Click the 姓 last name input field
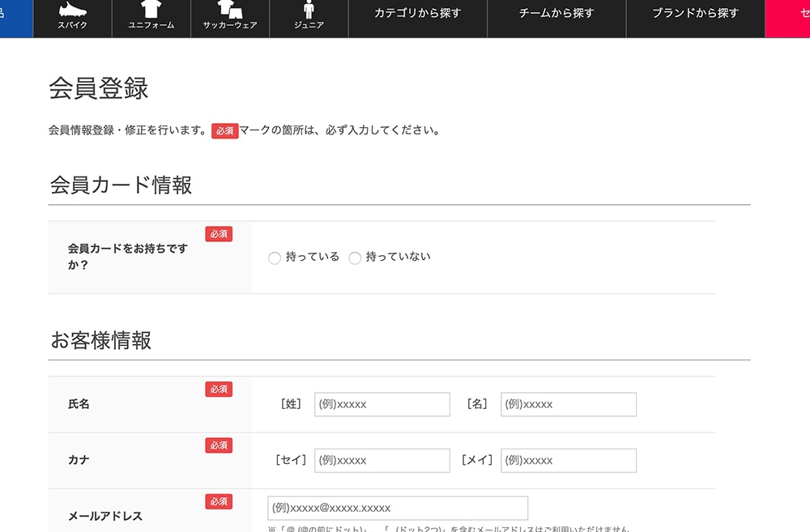Viewport: 810px width, 532px height. click(x=382, y=404)
